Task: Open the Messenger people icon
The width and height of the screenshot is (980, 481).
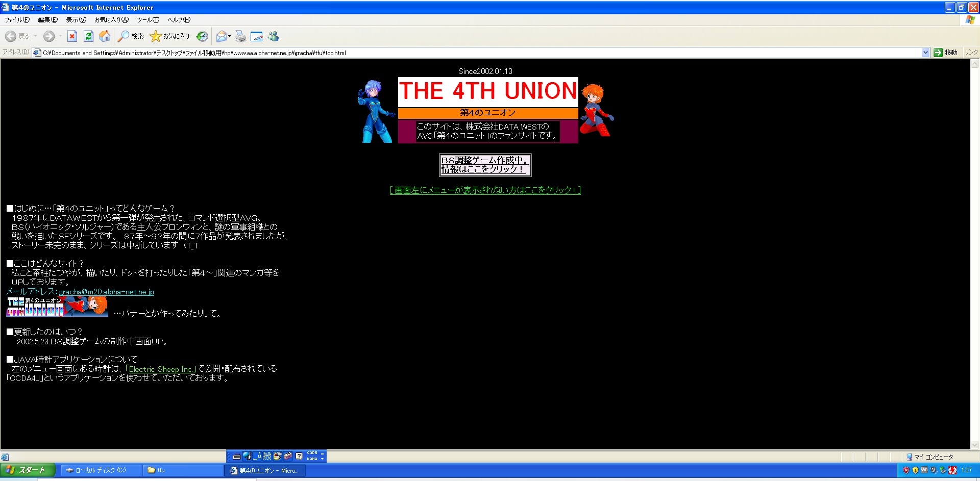Action: click(x=274, y=36)
